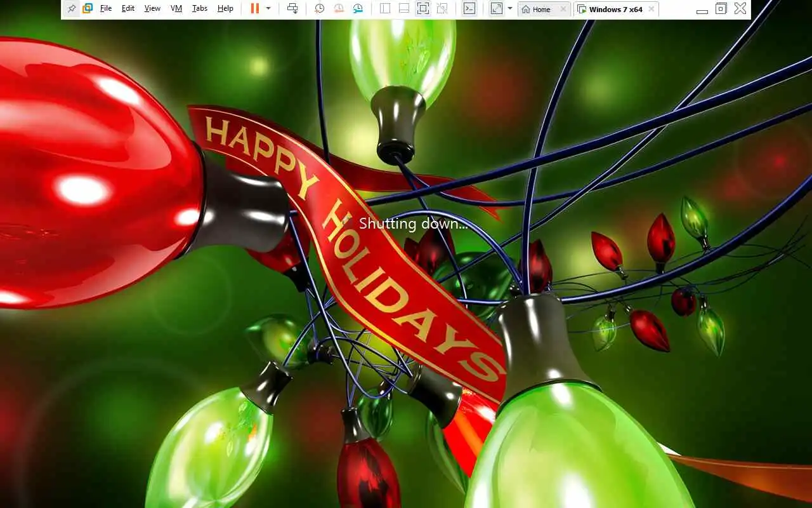812x508 pixels.
Task: Enter full screen mode
Action: (x=423, y=9)
